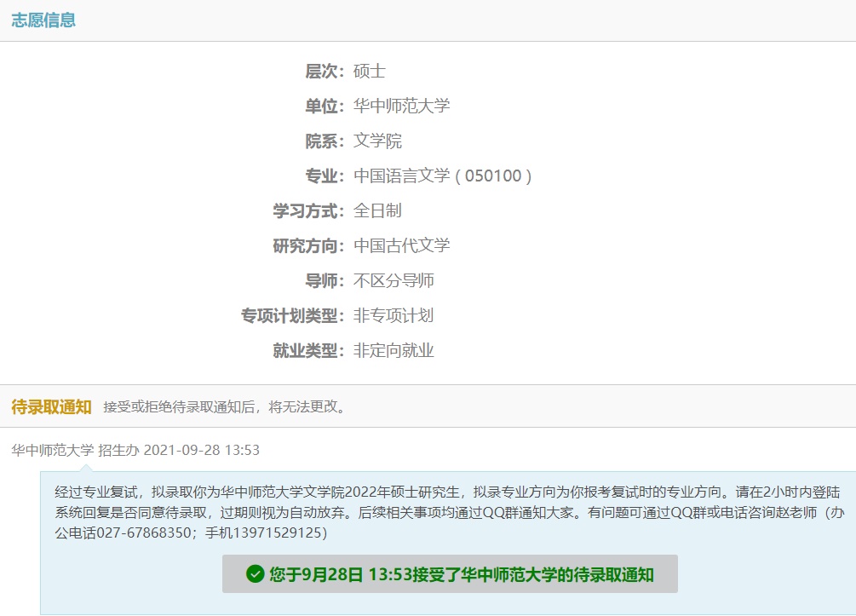Click the value '硕士' next to 层次
This screenshot has height=616, width=856.
(x=370, y=71)
